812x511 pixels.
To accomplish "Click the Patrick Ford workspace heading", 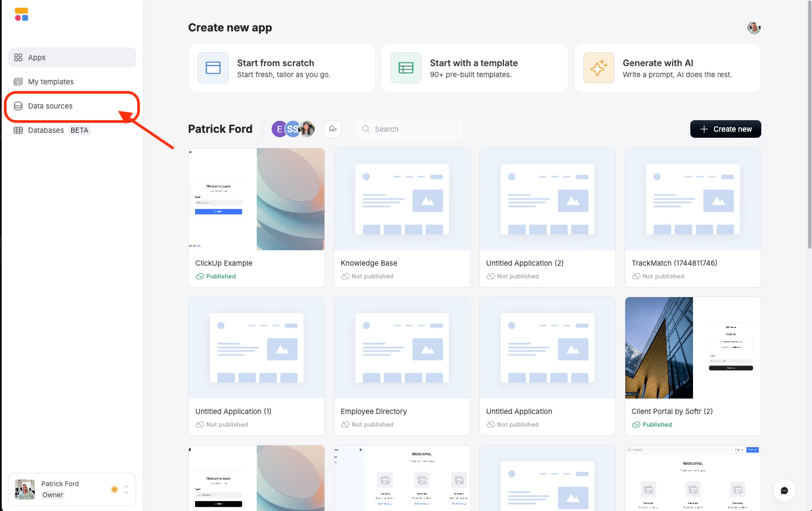I will coord(220,129).
